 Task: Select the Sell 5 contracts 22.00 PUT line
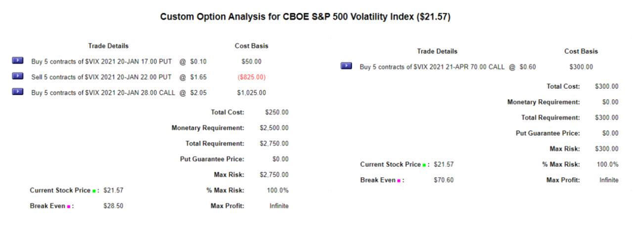[x=119, y=77]
